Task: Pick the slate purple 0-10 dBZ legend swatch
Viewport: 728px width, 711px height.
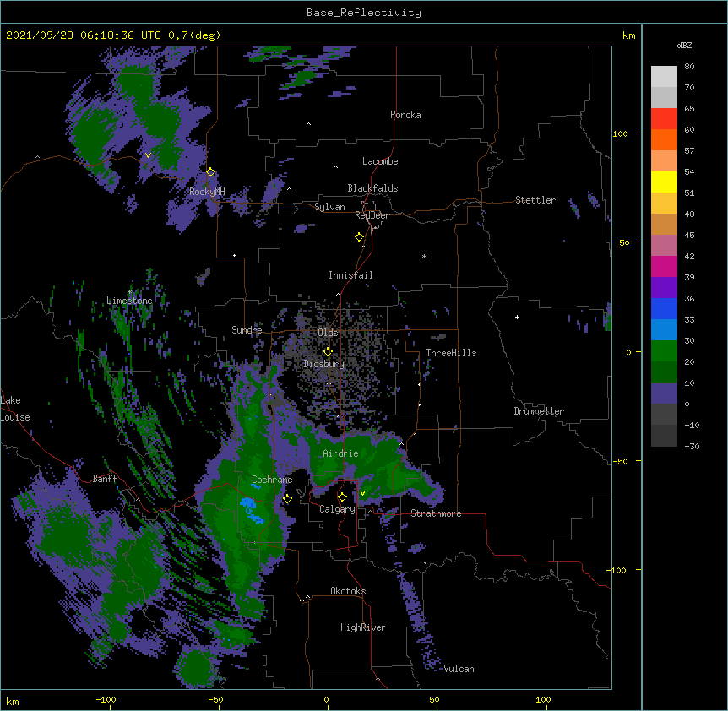Action: coord(664,393)
